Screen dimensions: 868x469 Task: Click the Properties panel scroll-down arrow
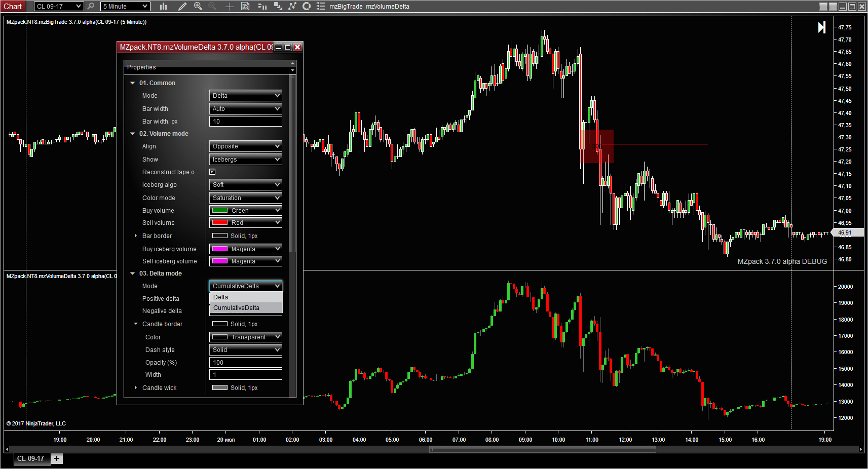click(292, 70)
